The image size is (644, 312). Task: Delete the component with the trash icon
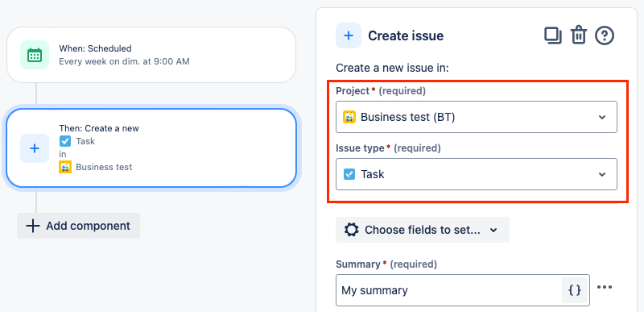[579, 35]
